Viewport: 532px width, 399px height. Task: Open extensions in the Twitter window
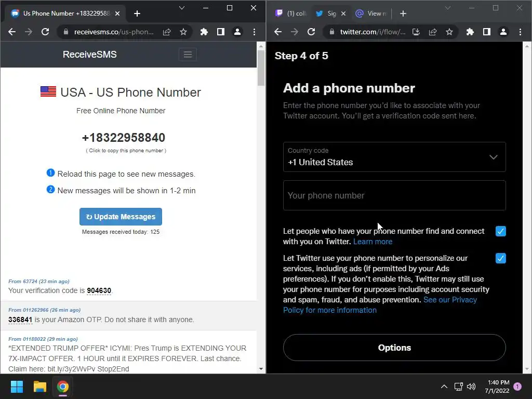[470, 32]
